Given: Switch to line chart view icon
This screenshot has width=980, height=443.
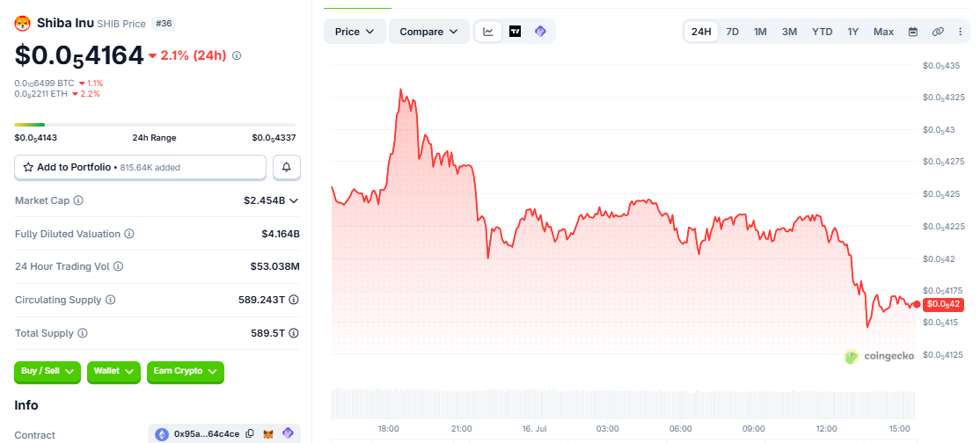Looking at the screenshot, I should (488, 32).
